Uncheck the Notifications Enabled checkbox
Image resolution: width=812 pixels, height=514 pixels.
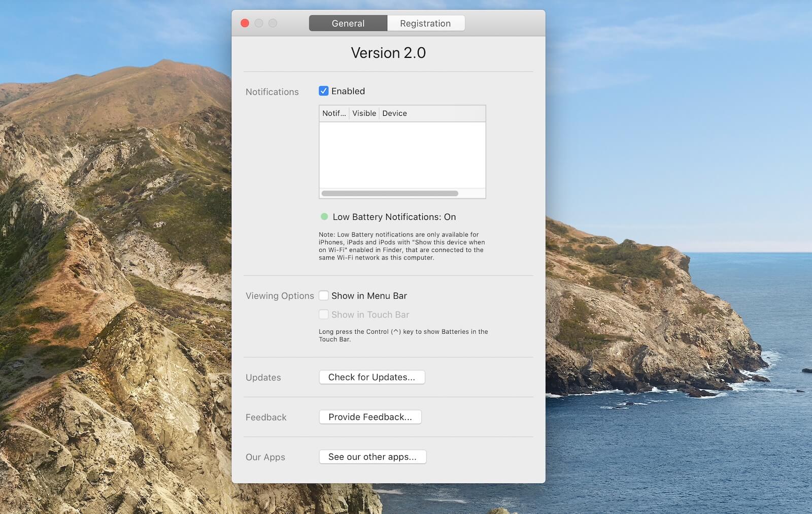click(323, 91)
